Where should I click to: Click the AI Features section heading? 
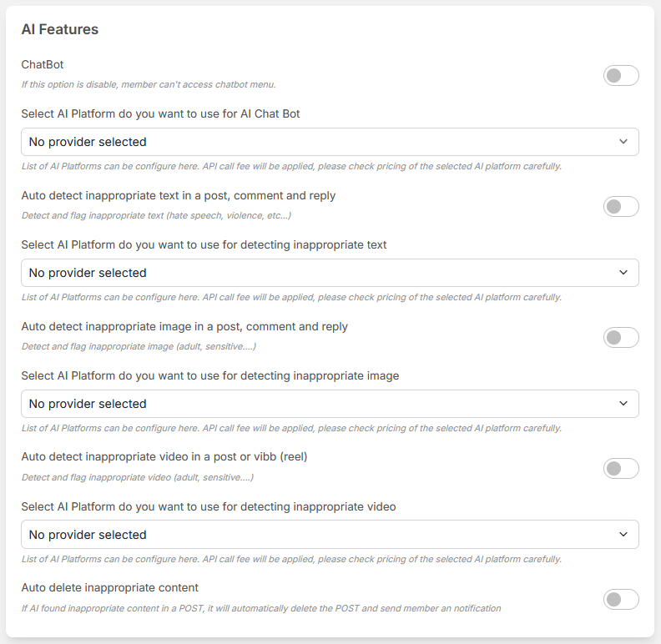pos(60,29)
